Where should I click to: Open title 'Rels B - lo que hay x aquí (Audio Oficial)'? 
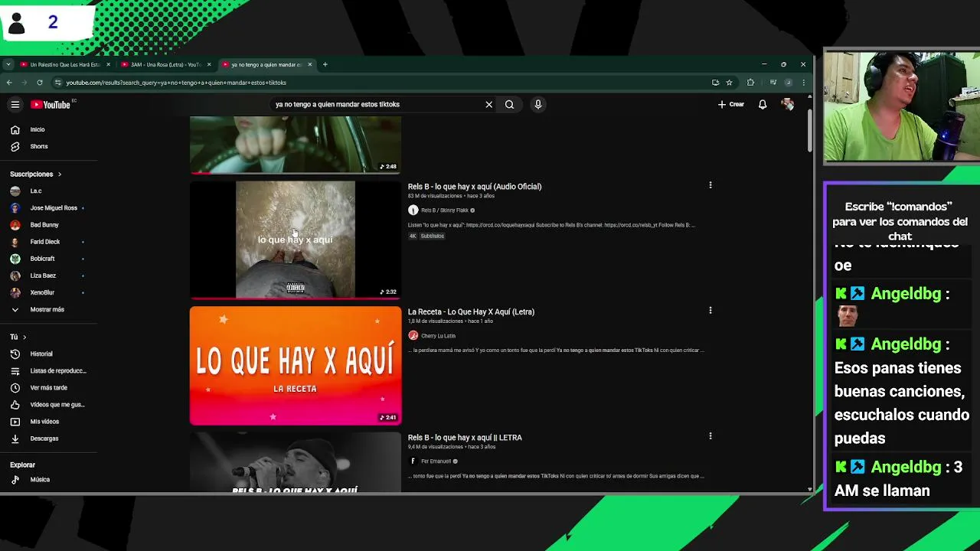point(475,187)
